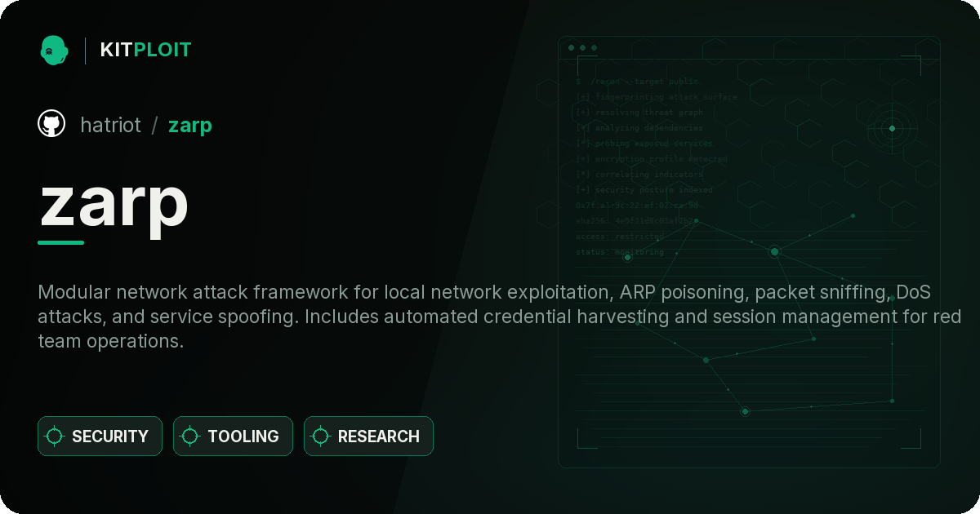The width and height of the screenshot is (980, 514).
Task: Click the 'analyzing dependencies' terminal line
Action: click(x=639, y=128)
